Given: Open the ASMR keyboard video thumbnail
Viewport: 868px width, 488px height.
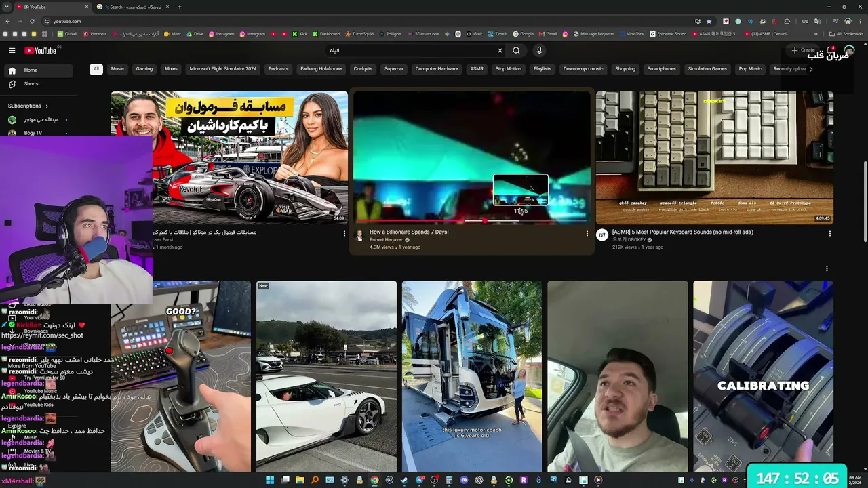Looking at the screenshot, I should point(714,157).
